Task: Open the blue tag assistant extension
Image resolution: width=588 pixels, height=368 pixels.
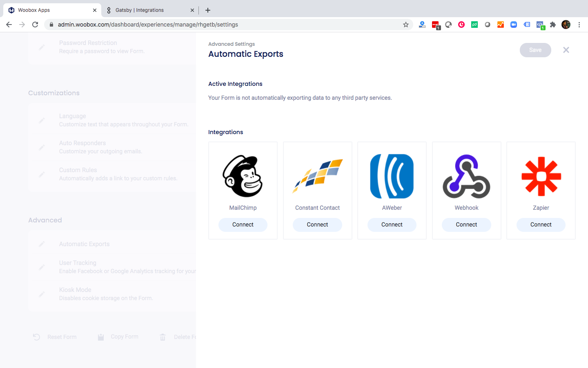Action: tap(527, 25)
